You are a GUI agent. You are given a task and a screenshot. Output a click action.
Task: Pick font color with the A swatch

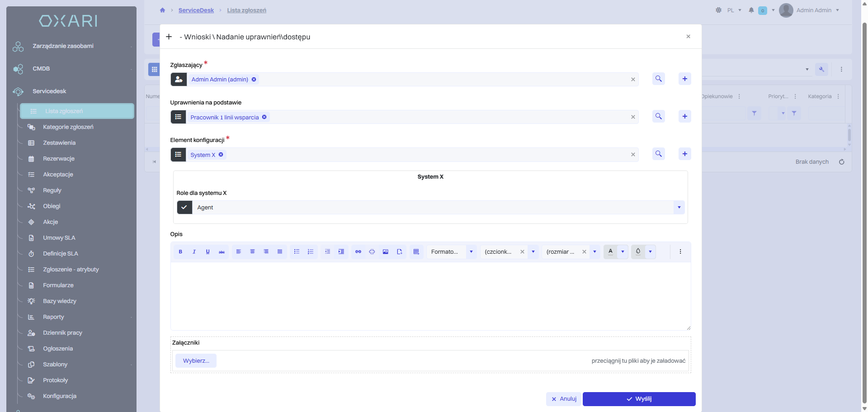tap(610, 252)
